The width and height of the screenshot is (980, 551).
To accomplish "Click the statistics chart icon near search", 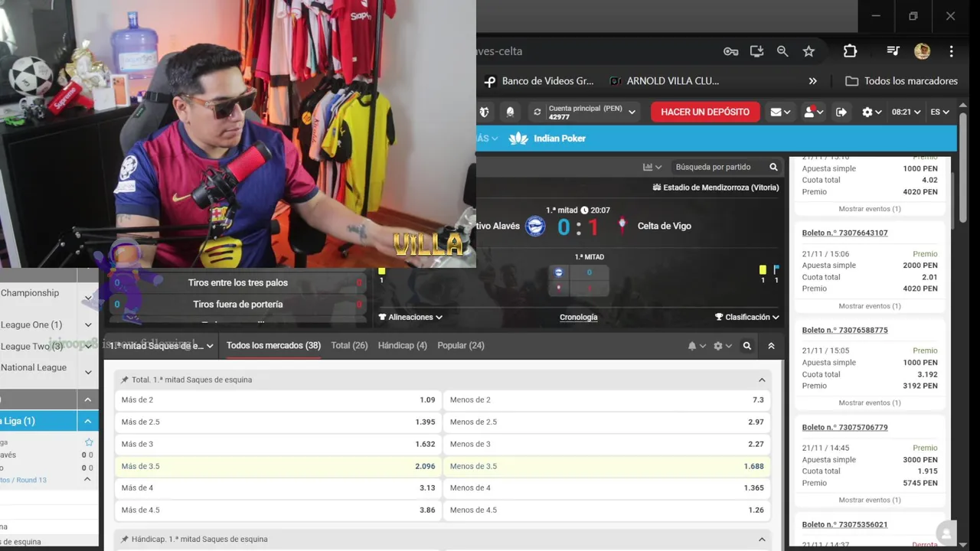I will tap(652, 167).
